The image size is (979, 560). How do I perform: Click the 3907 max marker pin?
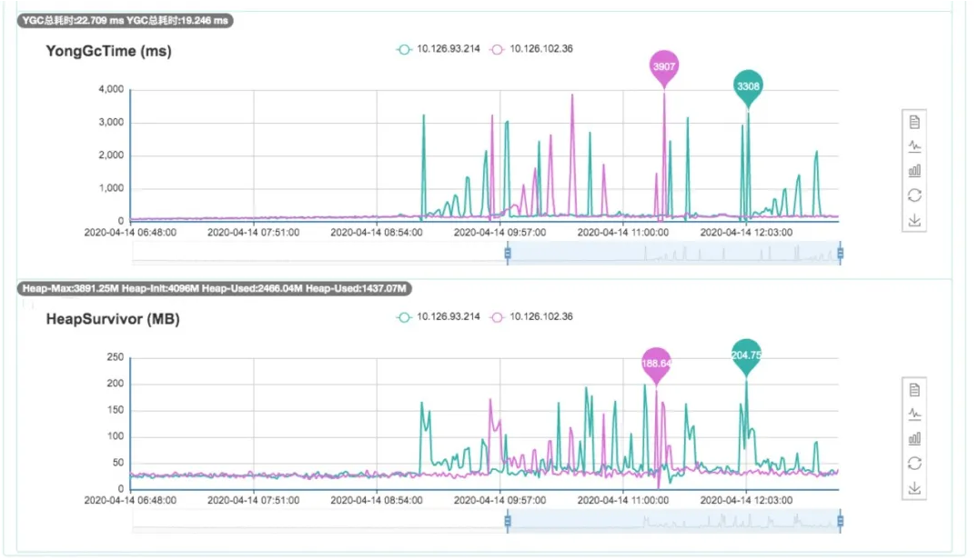[x=663, y=67]
